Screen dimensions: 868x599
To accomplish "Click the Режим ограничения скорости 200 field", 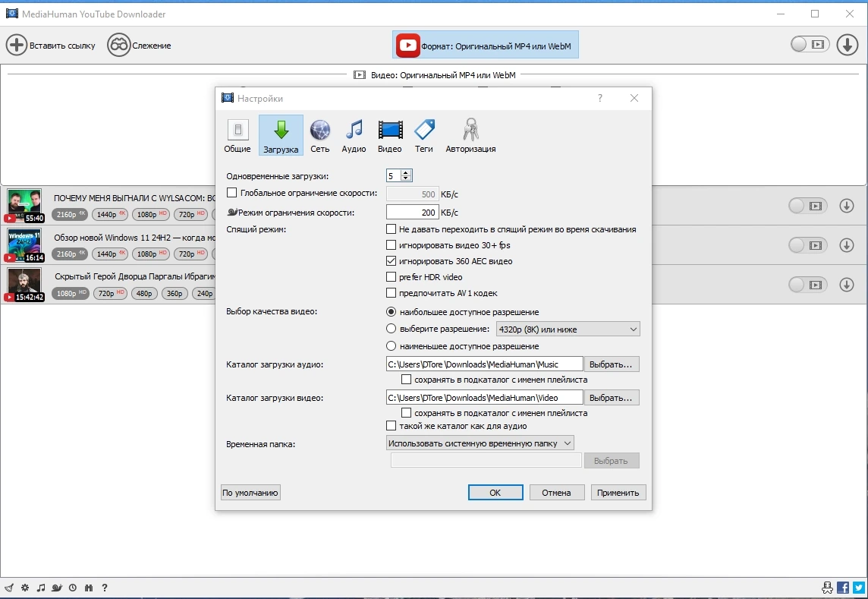I will (413, 213).
